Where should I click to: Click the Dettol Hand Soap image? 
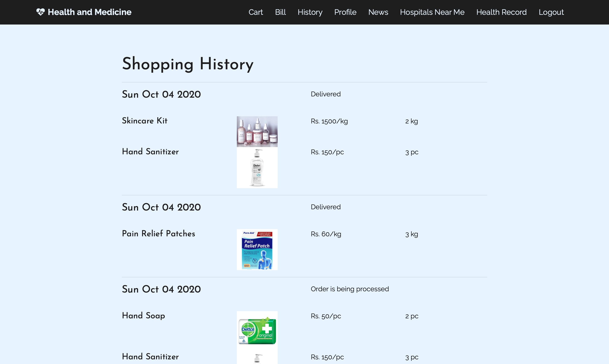(x=257, y=331)
